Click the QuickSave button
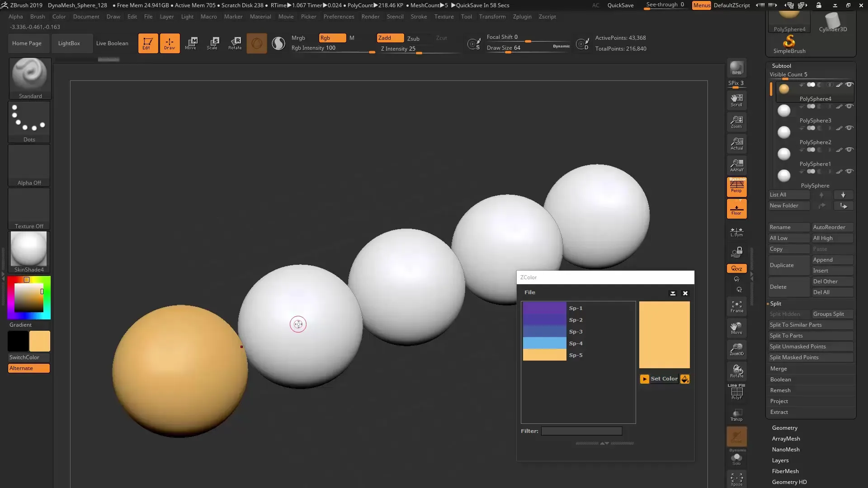Screen dimensions: 868x488 (620, 5)
